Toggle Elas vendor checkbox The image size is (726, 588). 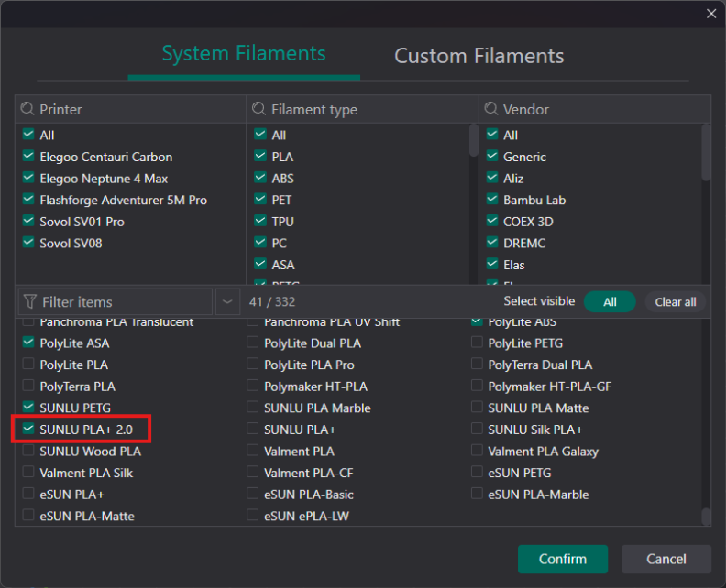[x=492, y=265]
